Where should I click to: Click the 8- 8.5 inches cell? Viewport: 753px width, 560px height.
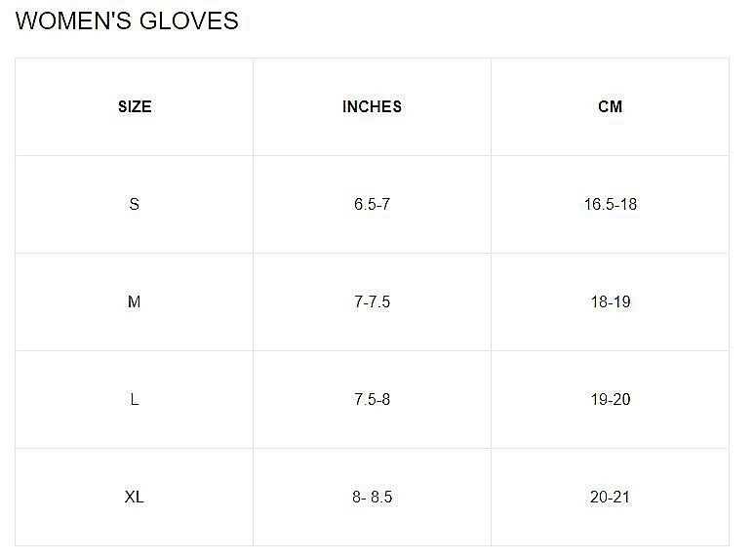(372, 497)
